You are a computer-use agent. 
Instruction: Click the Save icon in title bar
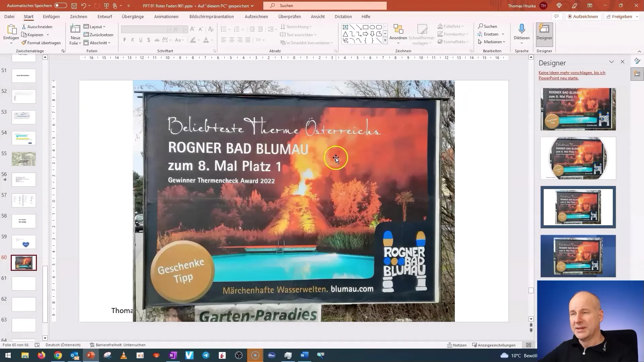click(x=74, y=6)
